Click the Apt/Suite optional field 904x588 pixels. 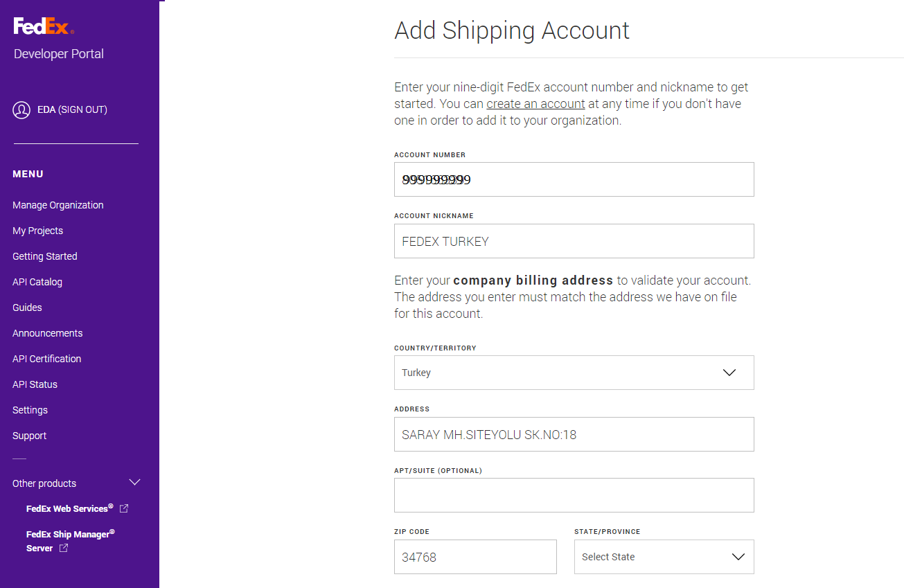click(574, 495)
